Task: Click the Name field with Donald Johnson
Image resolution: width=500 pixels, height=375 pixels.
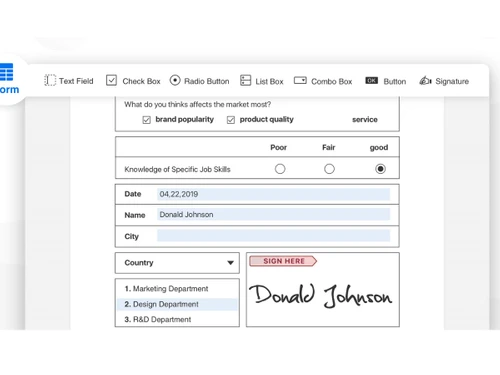Action: 273,214
